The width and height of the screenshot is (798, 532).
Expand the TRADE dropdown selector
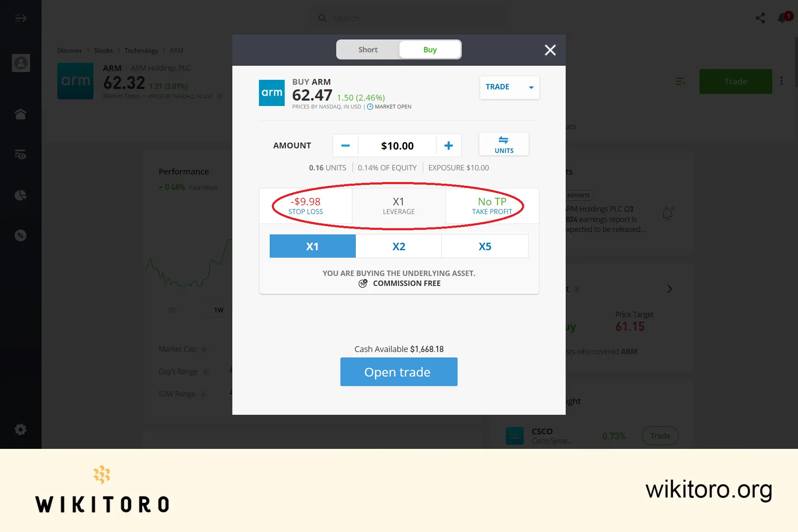pos(530,87)
